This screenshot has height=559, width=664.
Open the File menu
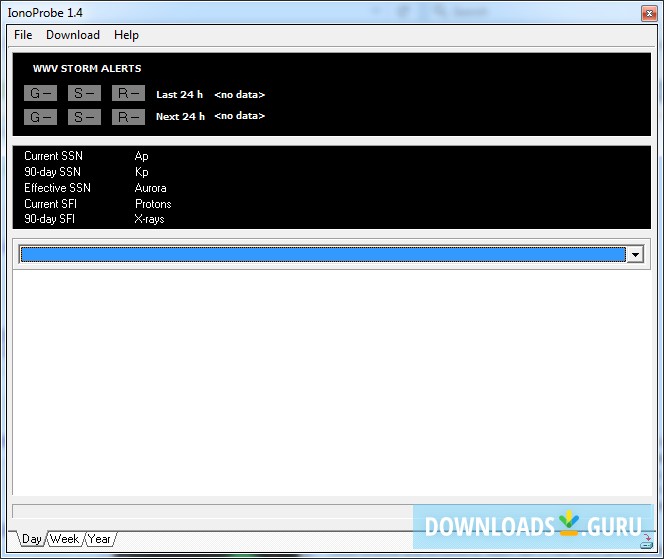(23, 35)
